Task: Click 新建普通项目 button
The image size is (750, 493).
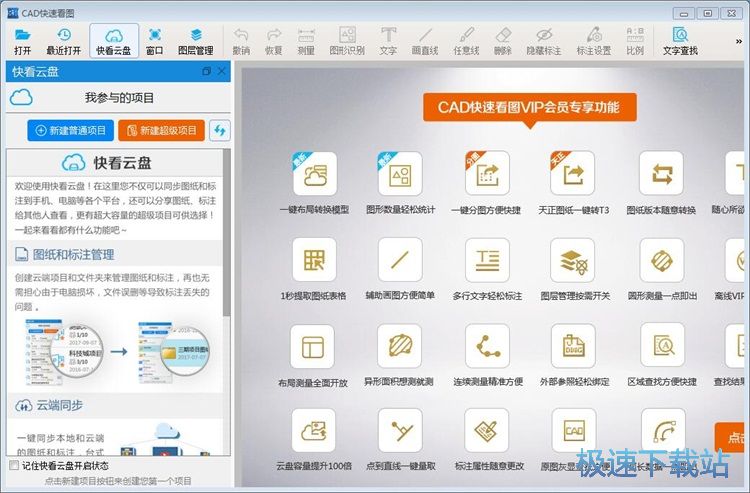Action: click(x=70, y=131)
